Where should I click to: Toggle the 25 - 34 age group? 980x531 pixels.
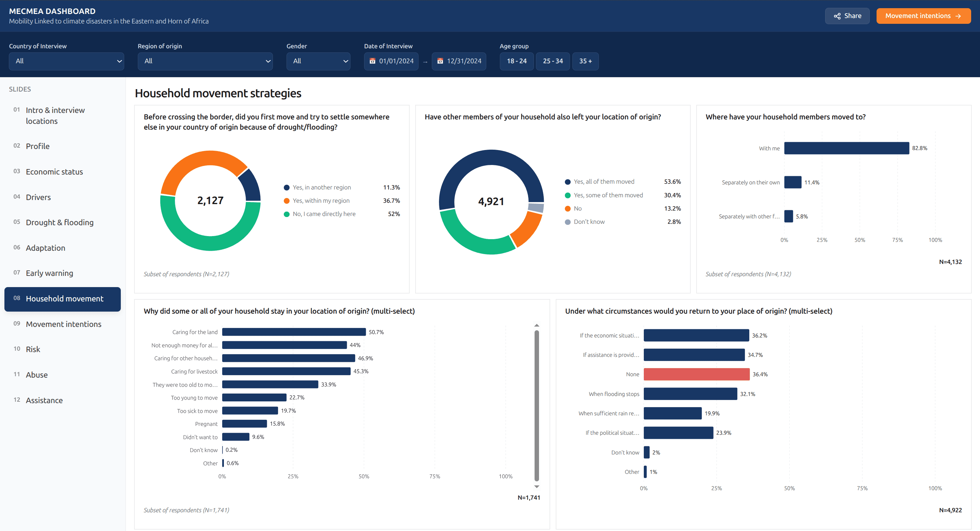pyautogui.click(x=553, y=61)
